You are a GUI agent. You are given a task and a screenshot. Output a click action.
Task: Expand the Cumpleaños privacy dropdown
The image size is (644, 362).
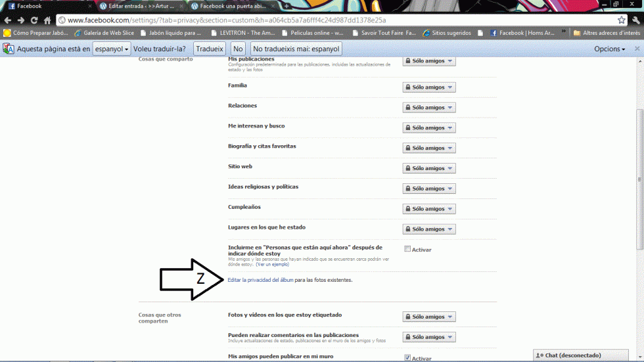(x=428, y=209)
